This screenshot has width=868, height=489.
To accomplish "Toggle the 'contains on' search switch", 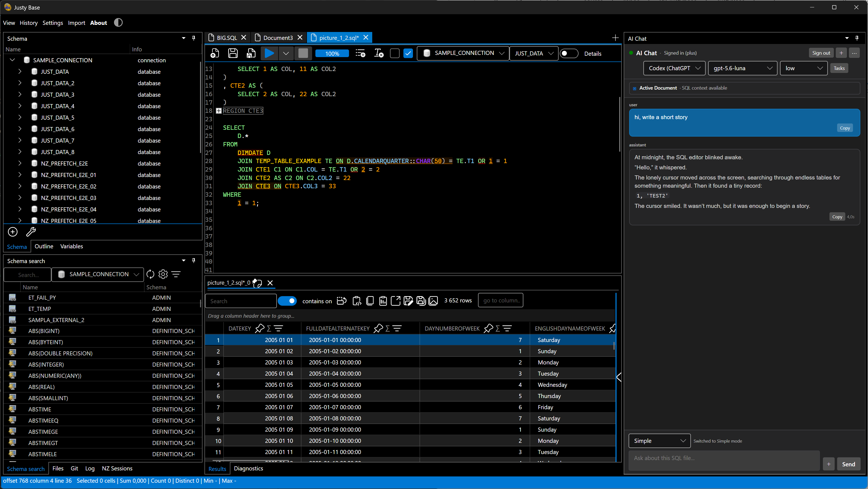I will 287,301.
